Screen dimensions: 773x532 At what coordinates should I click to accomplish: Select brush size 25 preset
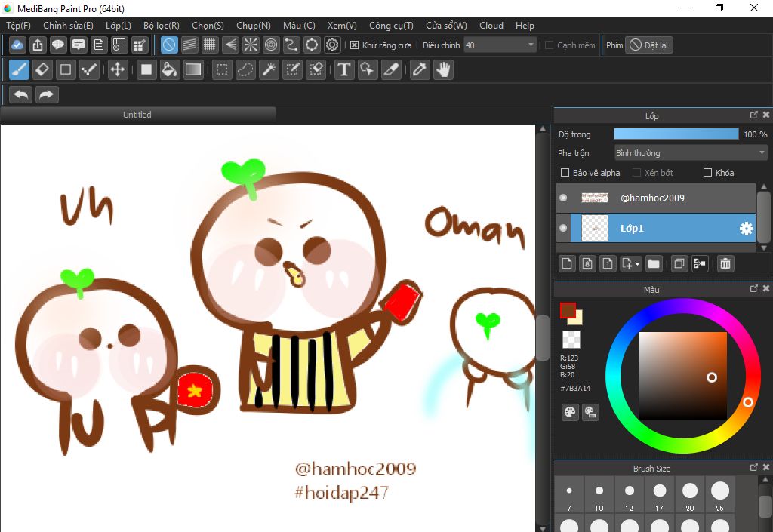(x=720, y=494)
